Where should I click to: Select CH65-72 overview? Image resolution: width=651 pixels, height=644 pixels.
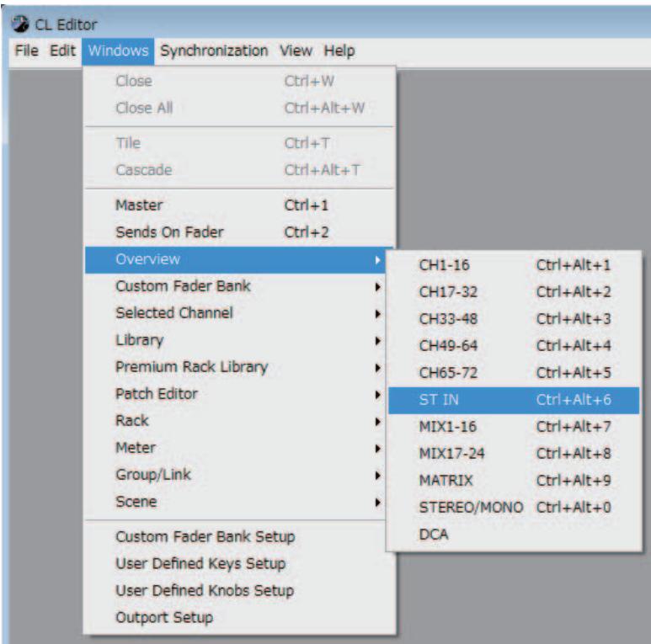point(514,373)
